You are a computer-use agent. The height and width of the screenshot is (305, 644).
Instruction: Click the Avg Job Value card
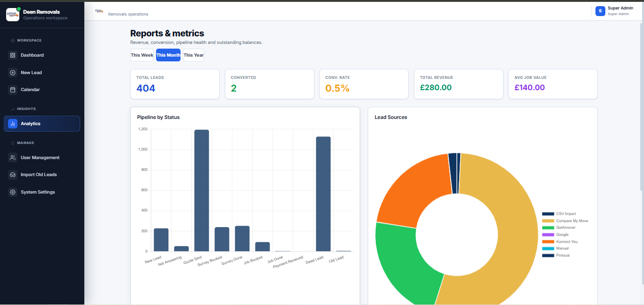553,84
